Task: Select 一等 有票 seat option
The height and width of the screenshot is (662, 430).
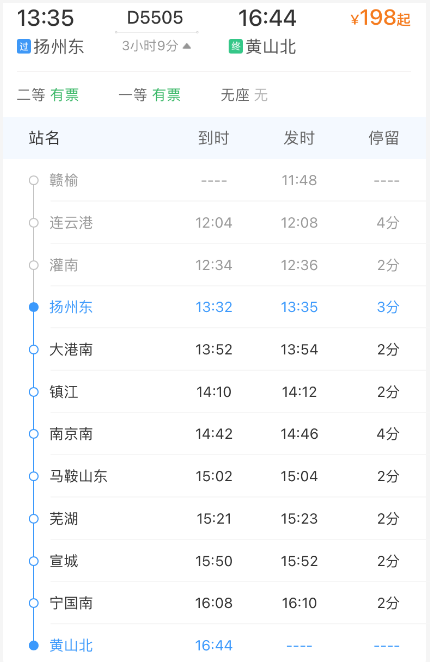Action: coord(150,95)
